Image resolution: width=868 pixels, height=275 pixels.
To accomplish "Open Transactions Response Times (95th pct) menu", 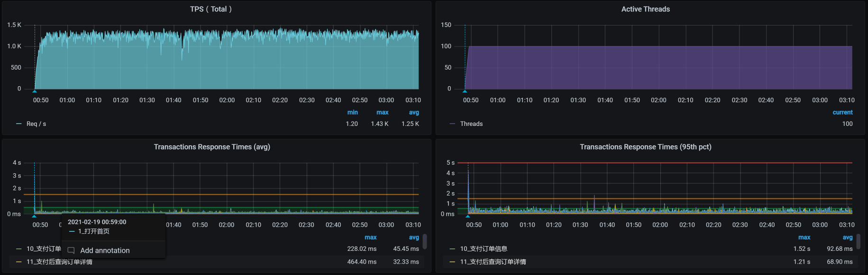I will (645, 147).
